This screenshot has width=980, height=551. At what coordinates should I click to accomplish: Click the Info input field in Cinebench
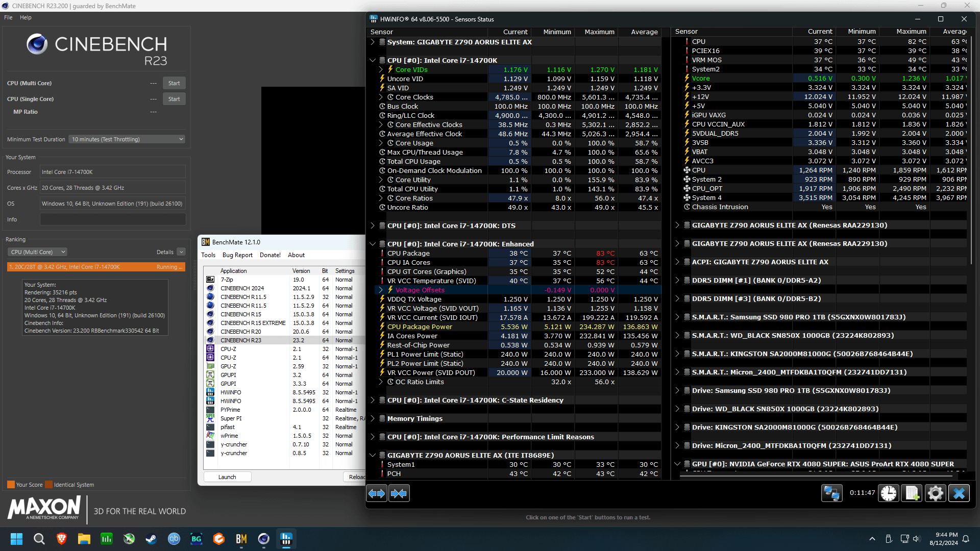click(113, 219)
